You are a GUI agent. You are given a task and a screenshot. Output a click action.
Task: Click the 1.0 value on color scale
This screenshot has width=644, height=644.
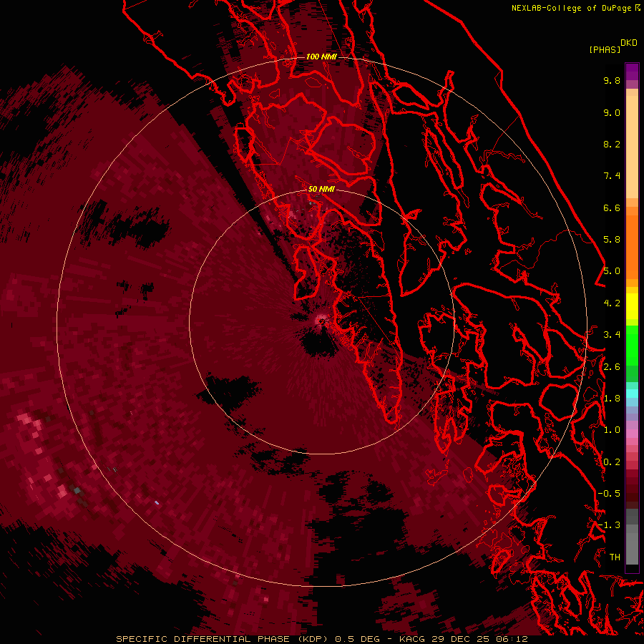click(x=612, y=431)
